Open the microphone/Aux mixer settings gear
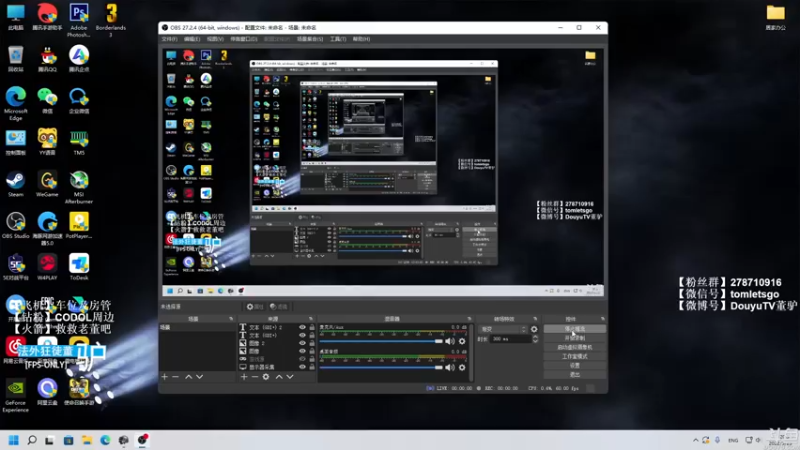 pos(462,341)
